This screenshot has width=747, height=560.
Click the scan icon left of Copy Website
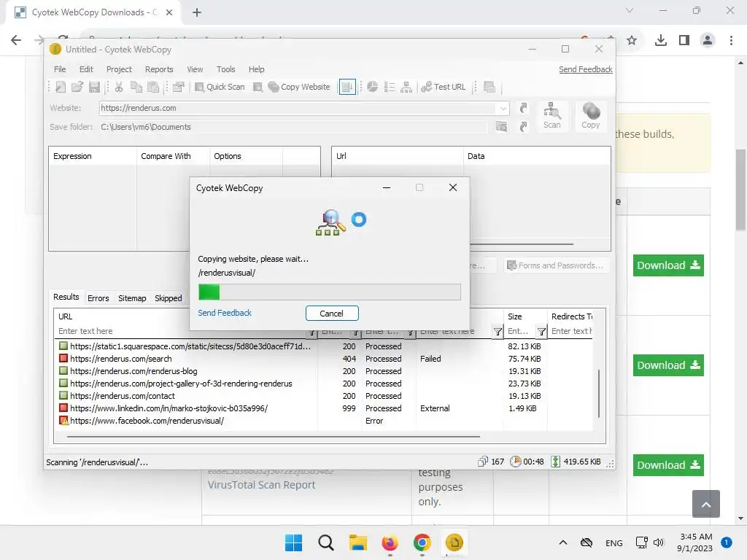click(258, 87)
